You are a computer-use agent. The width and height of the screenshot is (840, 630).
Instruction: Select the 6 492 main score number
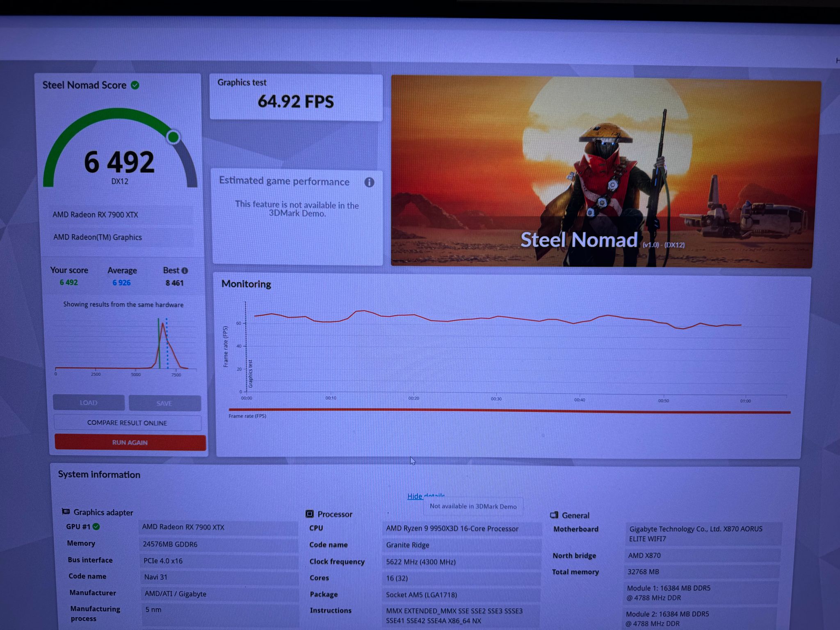pos(119,162)
